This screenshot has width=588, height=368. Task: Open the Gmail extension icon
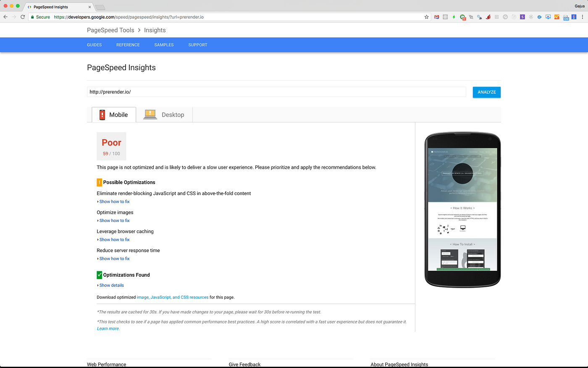(x=437, y=17)
